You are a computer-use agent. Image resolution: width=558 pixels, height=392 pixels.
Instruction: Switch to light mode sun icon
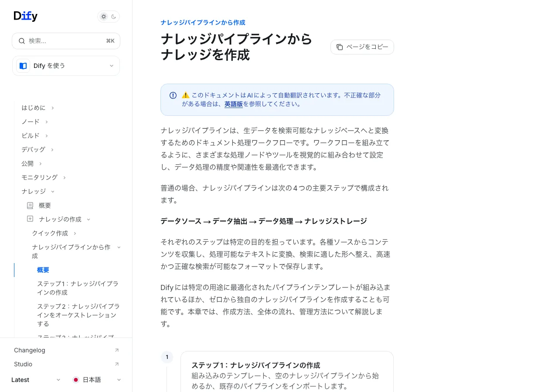click(x=104, y=17)
